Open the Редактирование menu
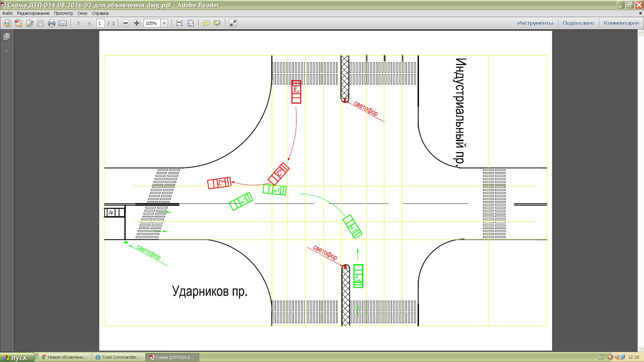Screen dimensions: 644x362 point(33,13)
